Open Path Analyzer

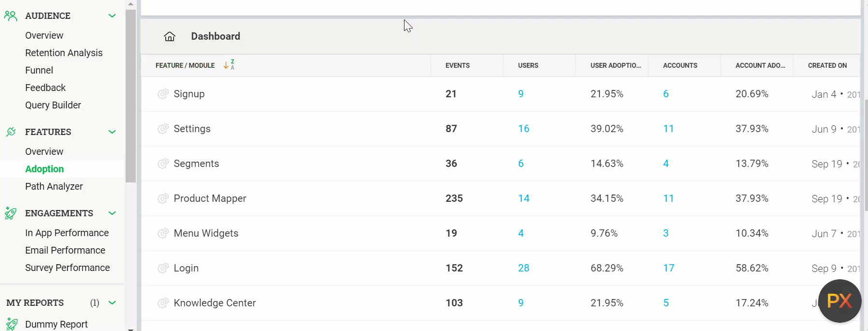(x=54, y=186)
